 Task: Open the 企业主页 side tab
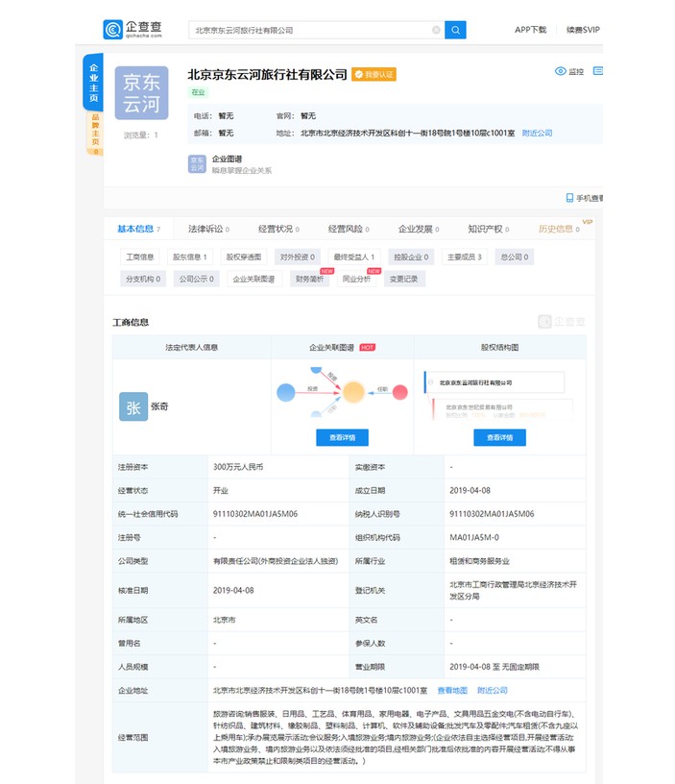(93, 82)
